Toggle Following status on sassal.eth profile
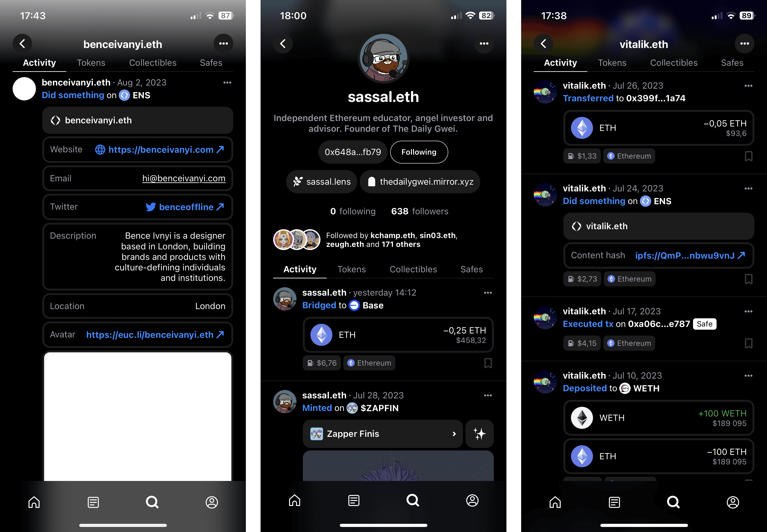Viewport: 767px width, 532px height. [x=418, y=152]
